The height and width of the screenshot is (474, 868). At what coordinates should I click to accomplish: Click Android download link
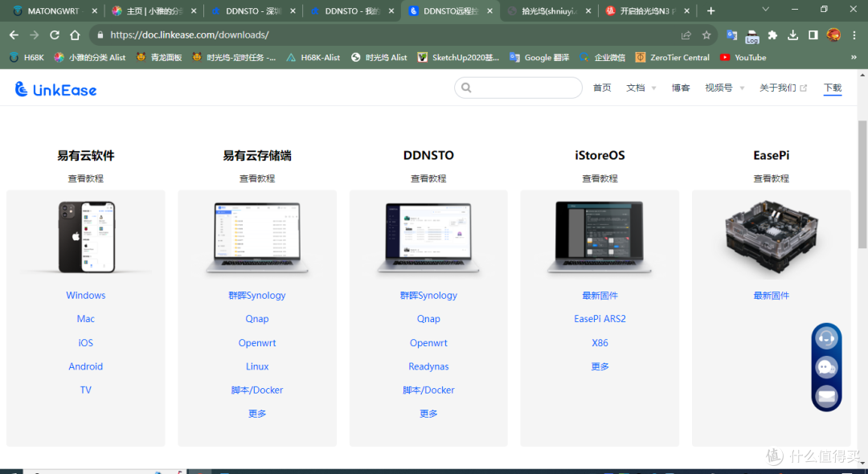pyautogui.click(x=86, y=366)
